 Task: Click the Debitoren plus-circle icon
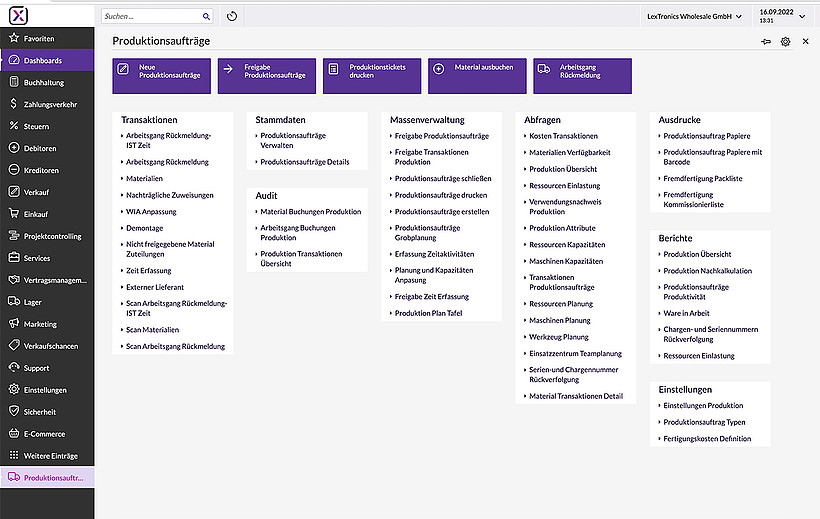tap(14, 148)
